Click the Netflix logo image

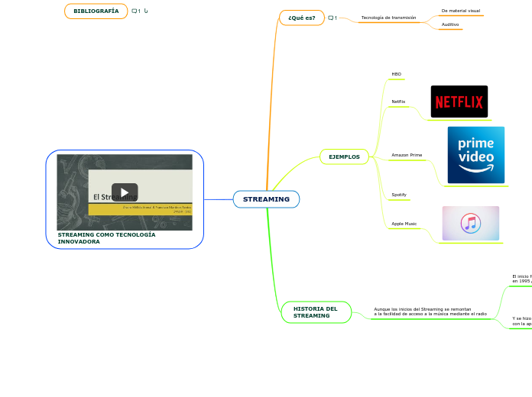tap(459, 102)
